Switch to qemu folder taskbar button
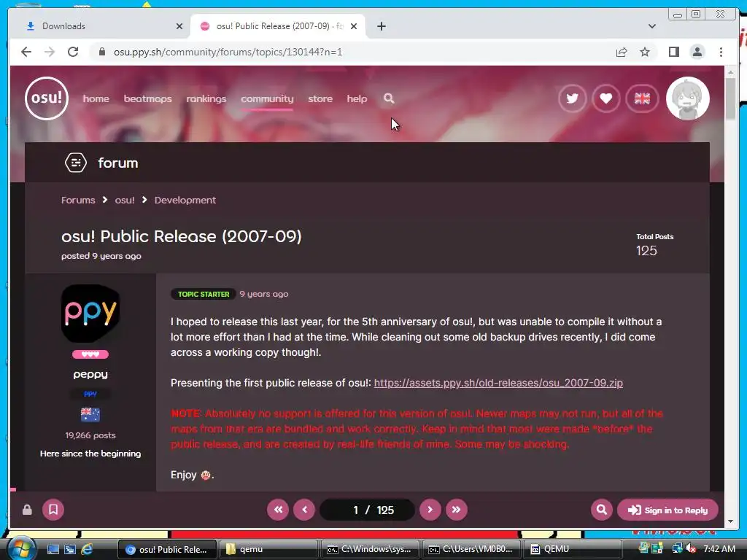 268,549
